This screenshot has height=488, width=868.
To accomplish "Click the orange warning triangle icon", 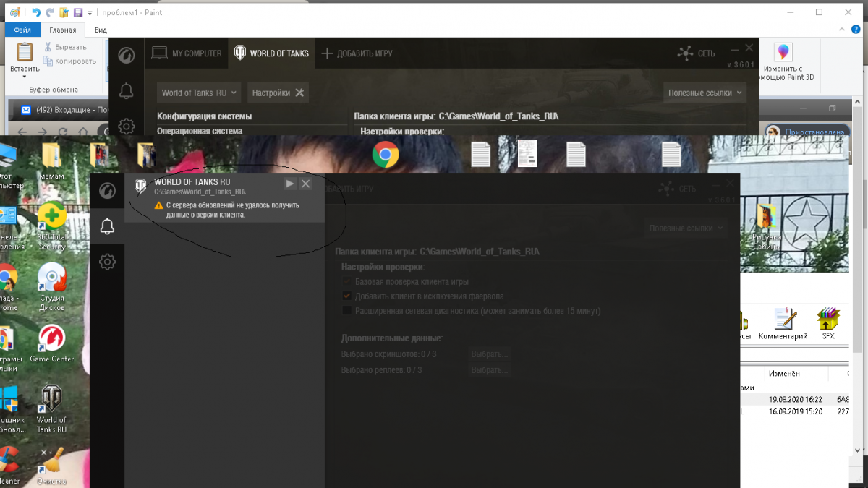I will (x=159, y=205).
